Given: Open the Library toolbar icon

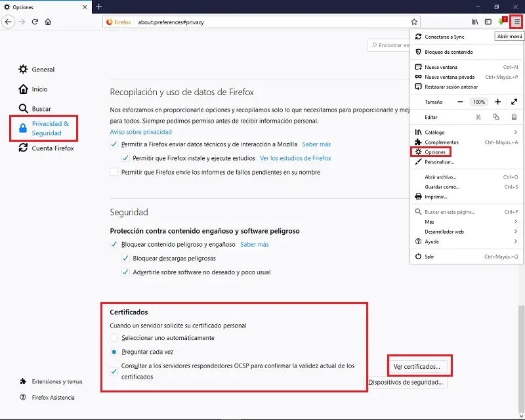Looking at the screenshot, I should pyautogui.click(x=474, y=22).
